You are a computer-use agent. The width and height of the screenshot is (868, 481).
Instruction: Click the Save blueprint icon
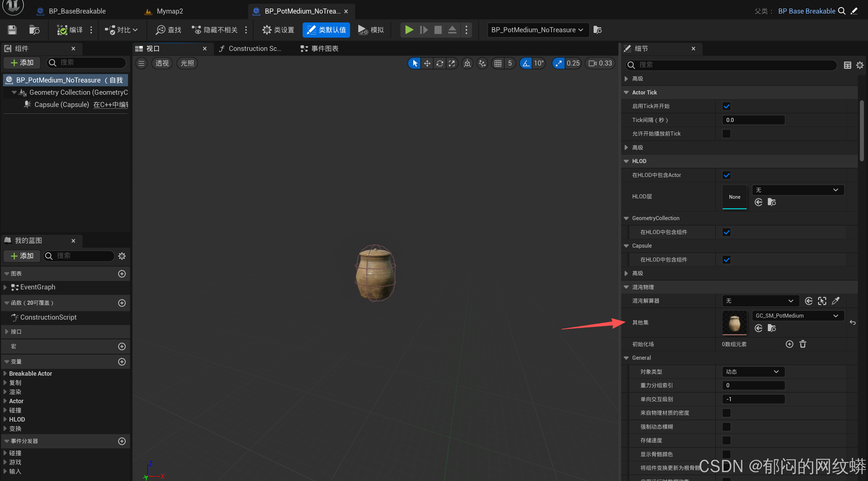12,30
